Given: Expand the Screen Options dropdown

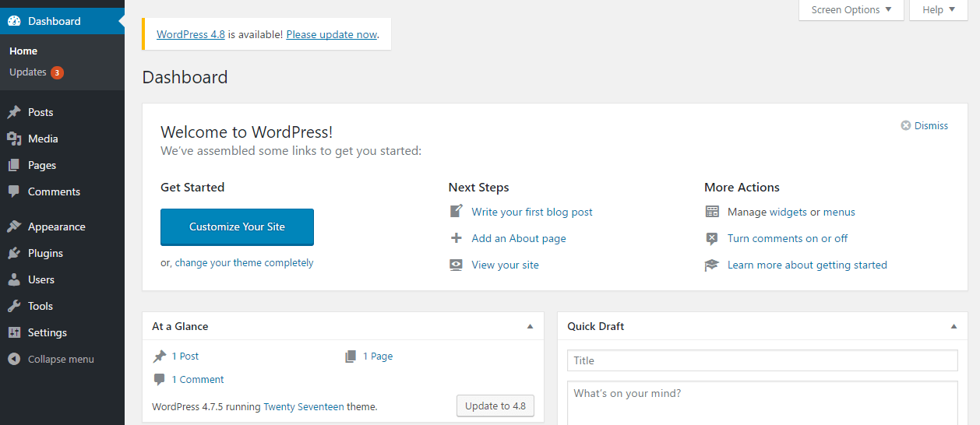Looking at the screenshot, I should click(851, 10).
